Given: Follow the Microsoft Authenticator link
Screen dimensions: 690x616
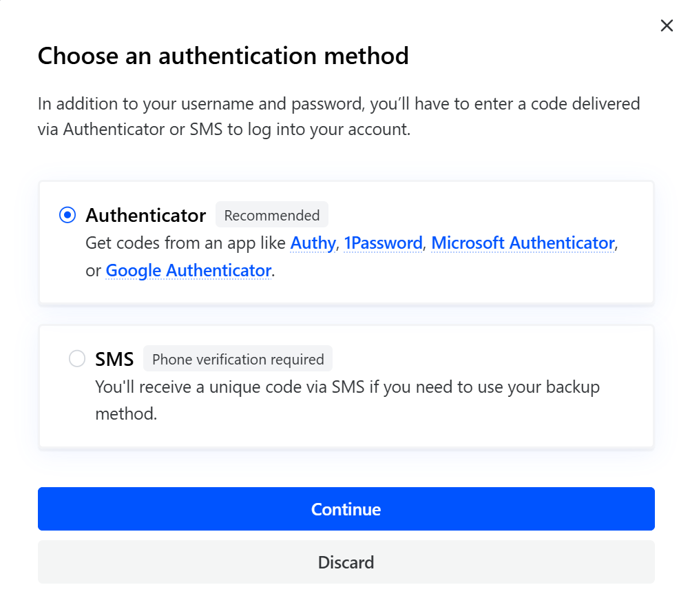Looking at the screenshot, I should click(523, 243).
